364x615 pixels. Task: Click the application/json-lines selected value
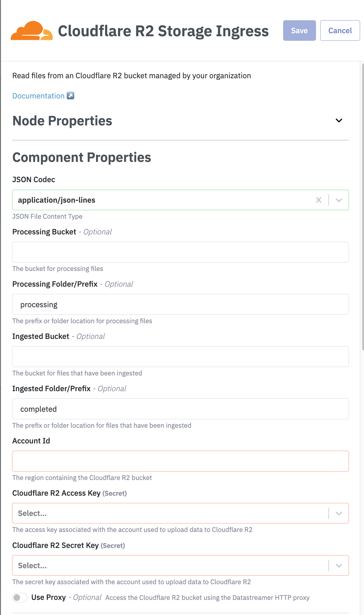click(x=57, y=200)
